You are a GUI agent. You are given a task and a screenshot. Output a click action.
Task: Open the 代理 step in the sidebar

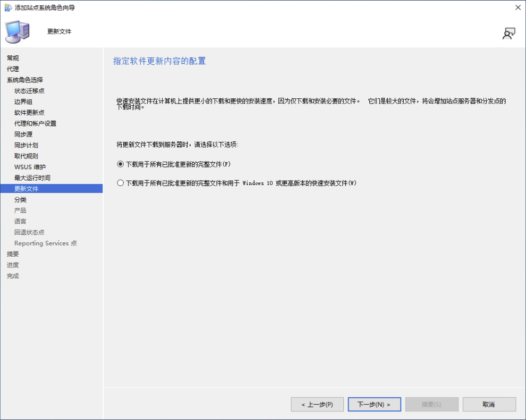click(x=13, y=69)
